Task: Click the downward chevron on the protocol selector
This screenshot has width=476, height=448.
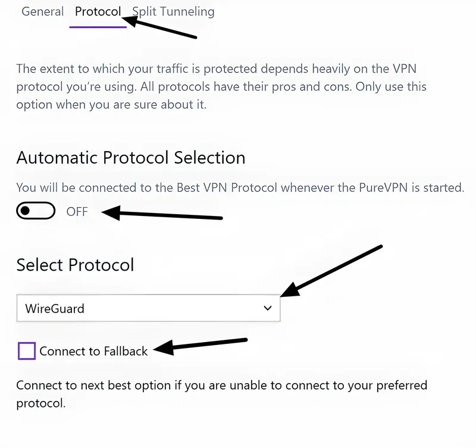Action: [267, 308]
